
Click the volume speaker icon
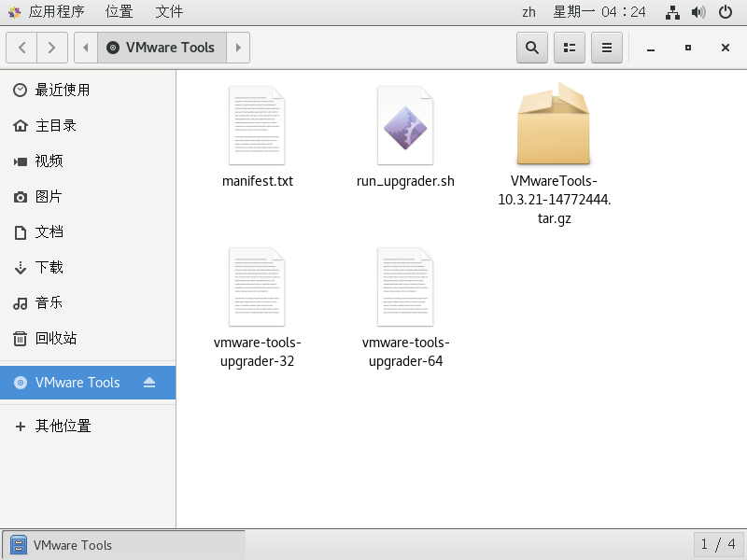pos(698,12)
